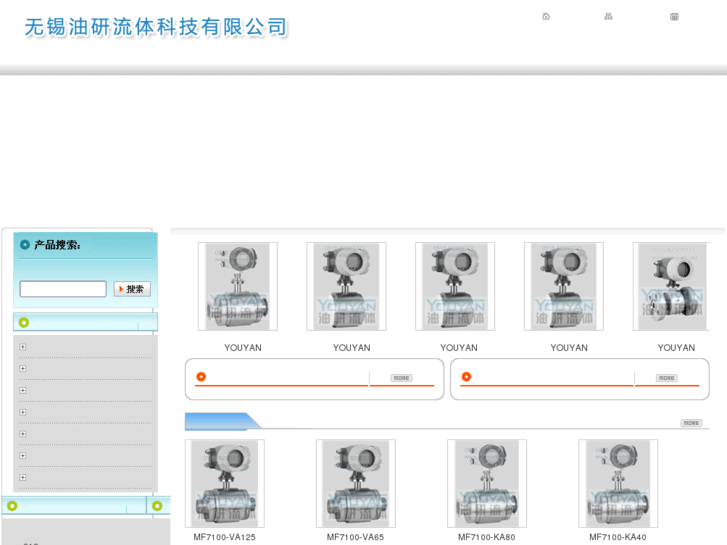The image size is (727, 545).
Task: Click MORE button in left orange panel
Action: tap(402, 378)
